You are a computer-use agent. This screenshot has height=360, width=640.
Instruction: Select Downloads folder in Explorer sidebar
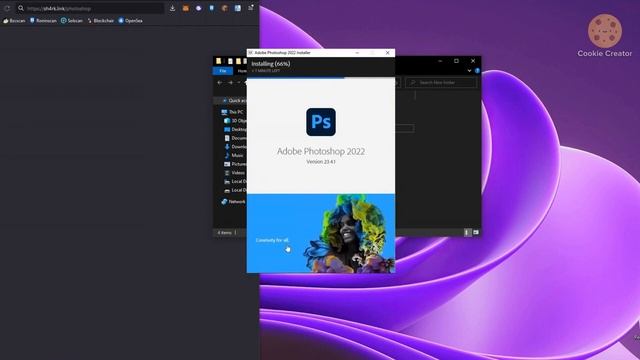236,147
